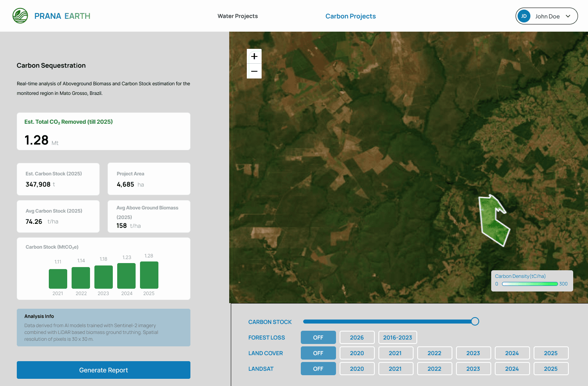588x386 pixels.
Task: Click the Analysis Info heading
Action: coord(39,316)
